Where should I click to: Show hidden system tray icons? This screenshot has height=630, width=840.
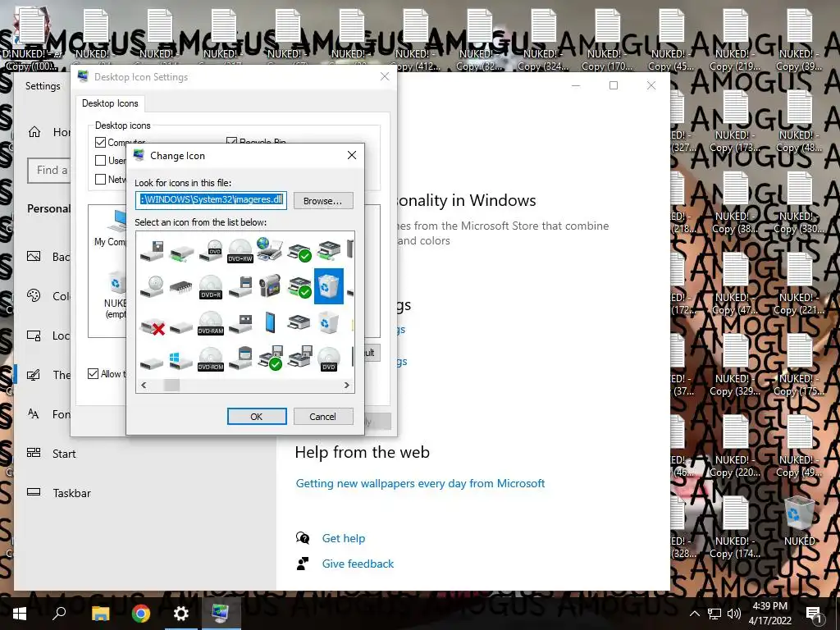(694, 614)
